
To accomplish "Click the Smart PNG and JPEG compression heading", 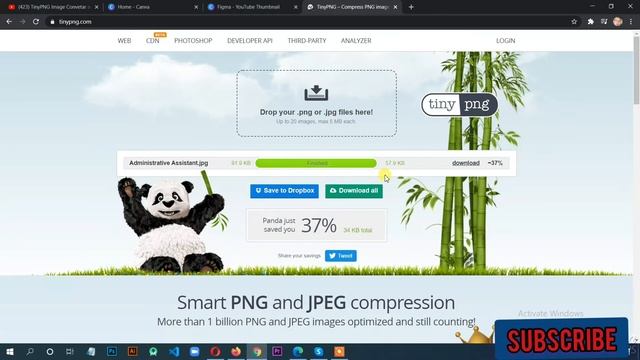I will 316,302.
